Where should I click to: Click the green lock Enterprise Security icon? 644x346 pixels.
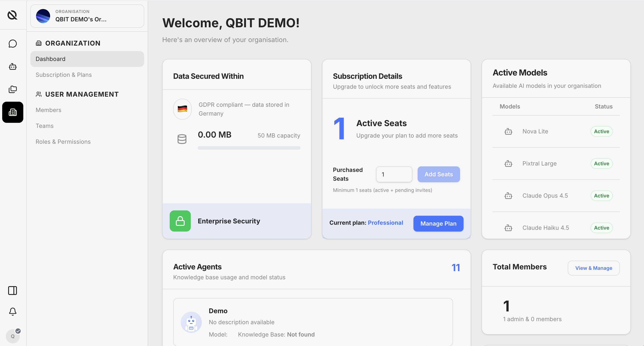point(180,221)
